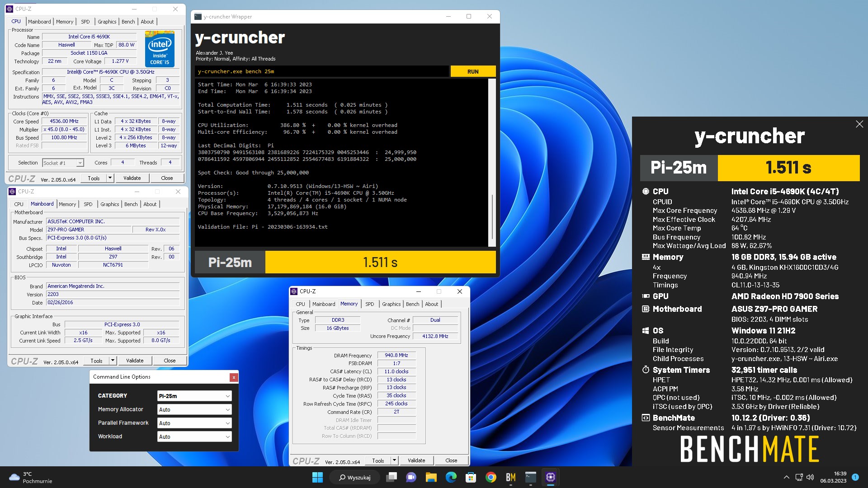Open Memory Allocator dropdown

tap(194, 409)
